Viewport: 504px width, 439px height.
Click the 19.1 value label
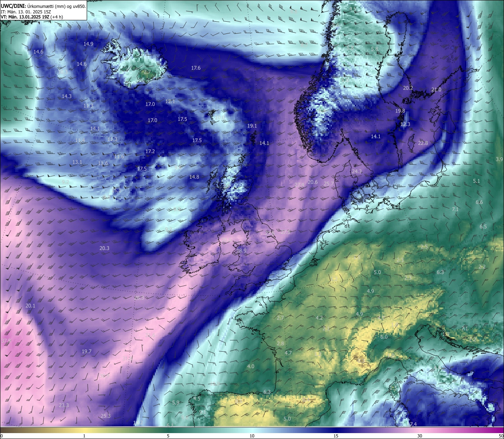[252, 126]
